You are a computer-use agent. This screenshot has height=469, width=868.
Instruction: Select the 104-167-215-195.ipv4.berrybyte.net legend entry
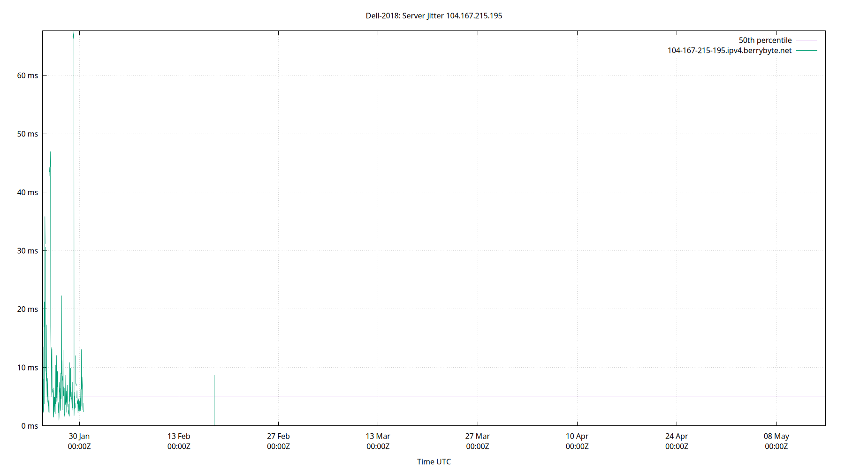[x=730, y=50]
